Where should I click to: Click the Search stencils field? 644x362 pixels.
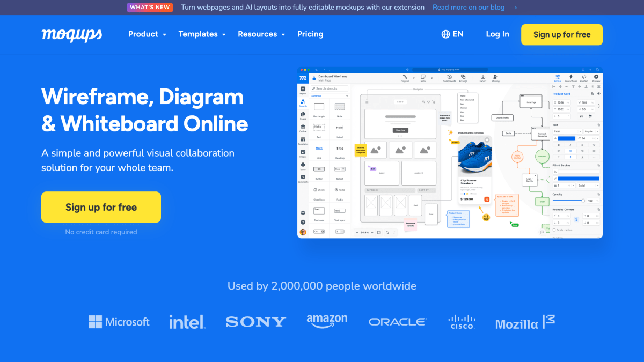tap(330, 88)
